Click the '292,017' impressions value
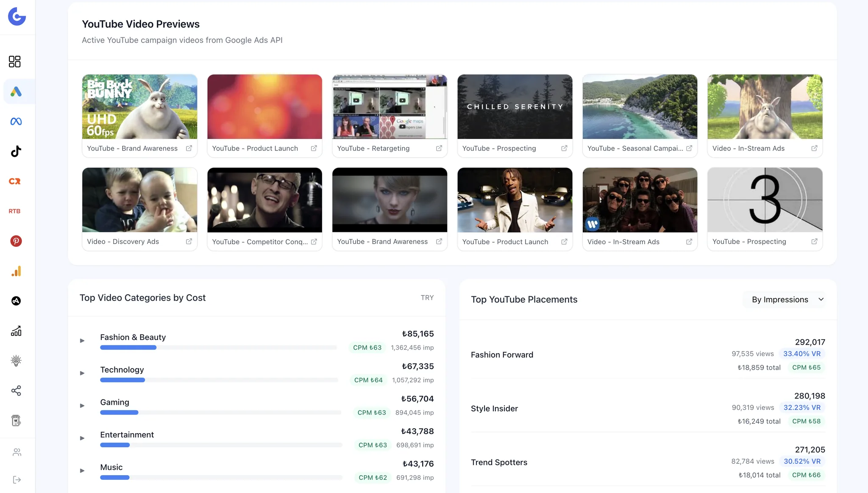The height and width of the screenshot is (493, 868). click(810, 342)
